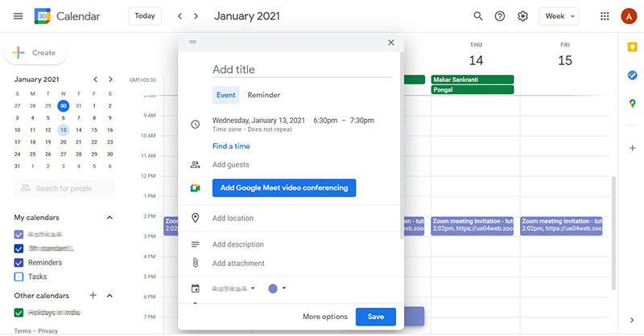Click the calendar icon in dialog

(196, 289)
